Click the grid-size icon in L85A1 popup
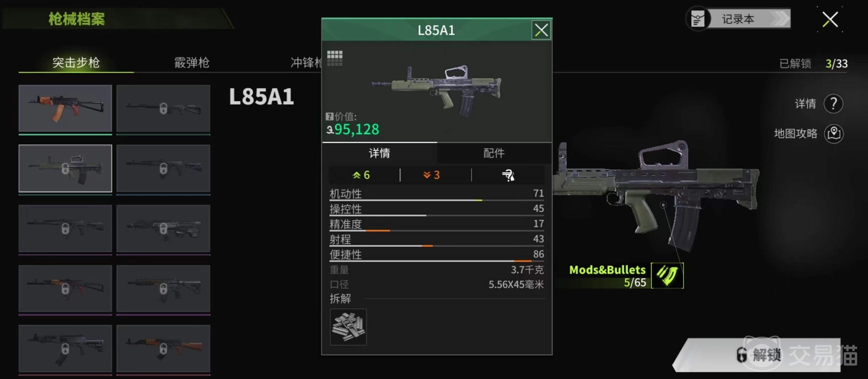Image resolution: width=868 pixels, height=379 pixels. pos(335,58)
